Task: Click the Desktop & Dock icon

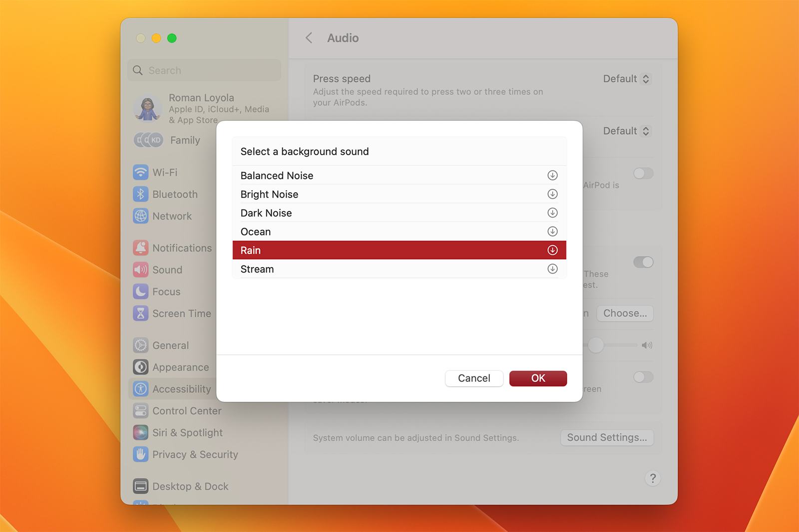Action: [x=141, y=486]
